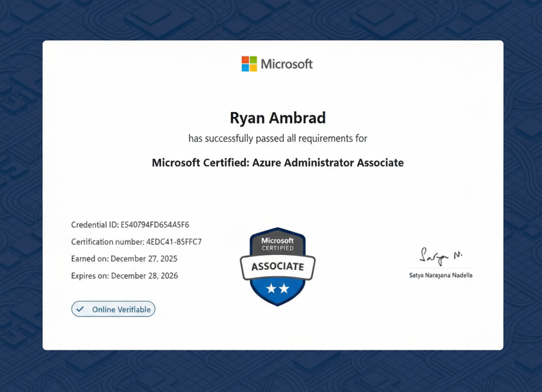Click the green square of Microsoft logo

click(253, 60)
